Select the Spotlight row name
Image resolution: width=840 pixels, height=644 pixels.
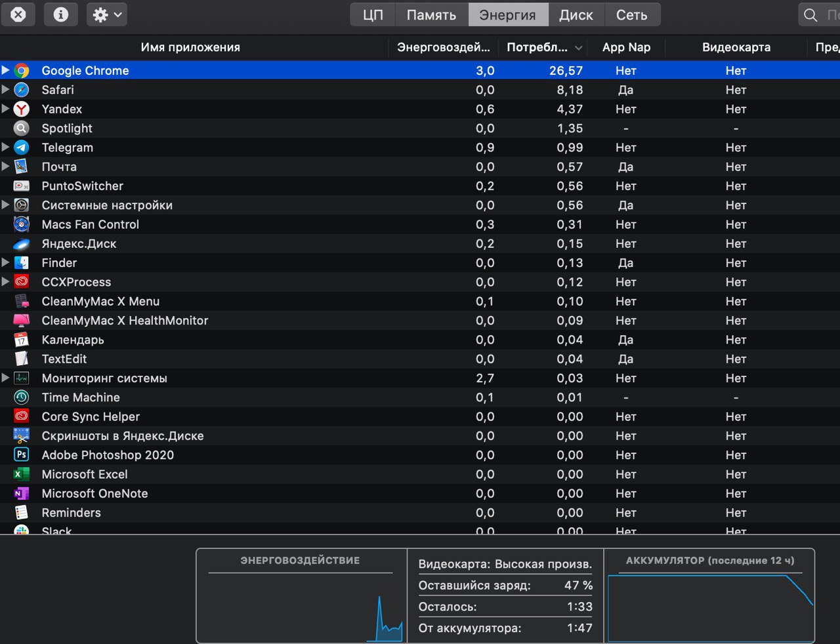pos(67,129)
